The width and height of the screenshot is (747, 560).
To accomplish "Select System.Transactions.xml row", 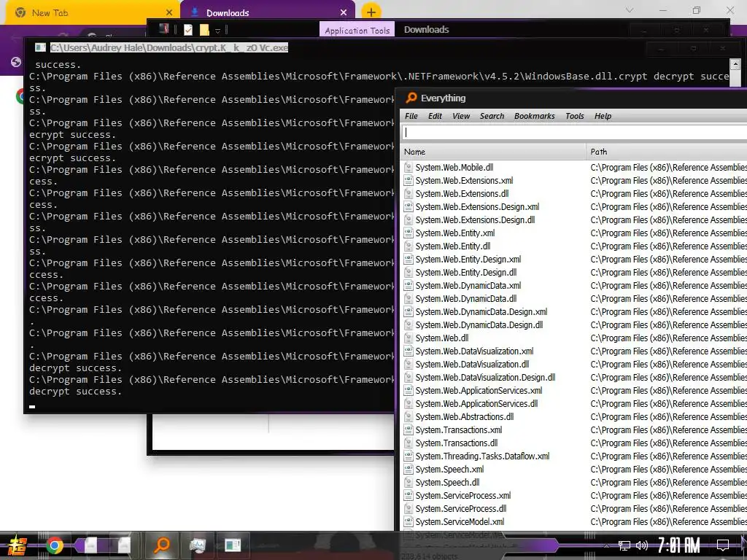I will coord(573,430).
